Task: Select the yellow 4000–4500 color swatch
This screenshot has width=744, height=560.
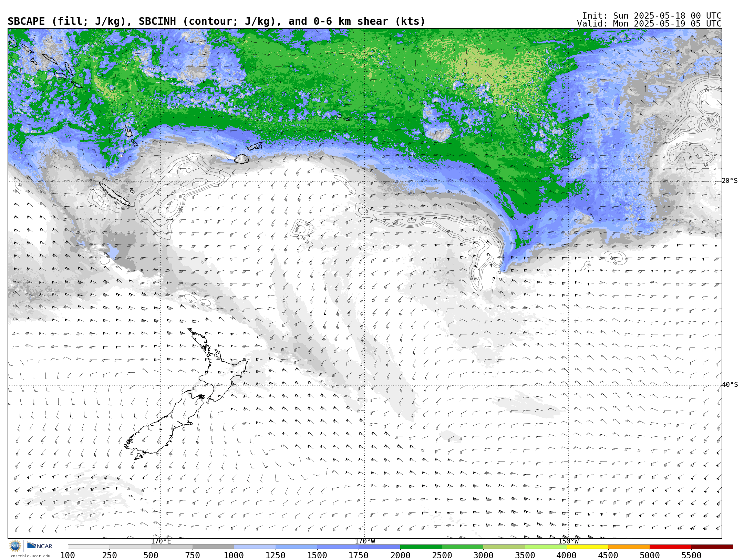Action: click(x=587, y=547)
